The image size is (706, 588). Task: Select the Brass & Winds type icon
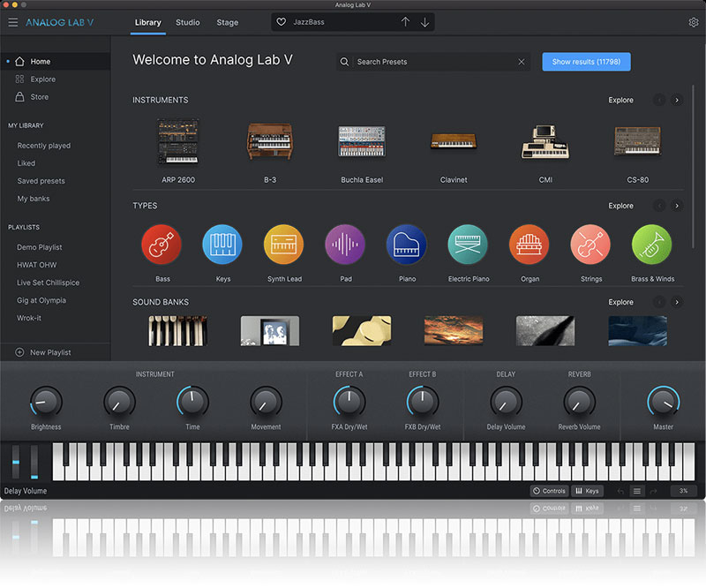point(652,245)
